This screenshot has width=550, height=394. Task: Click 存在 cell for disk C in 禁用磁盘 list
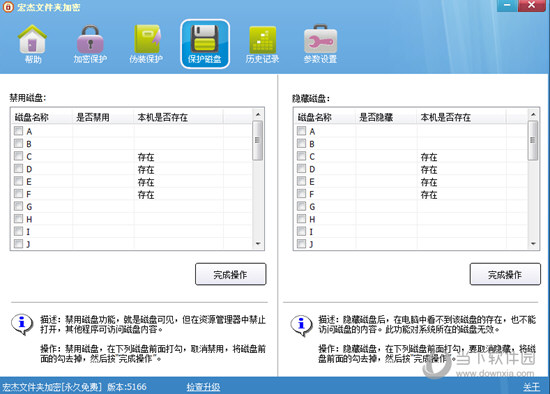pos(146,157)
